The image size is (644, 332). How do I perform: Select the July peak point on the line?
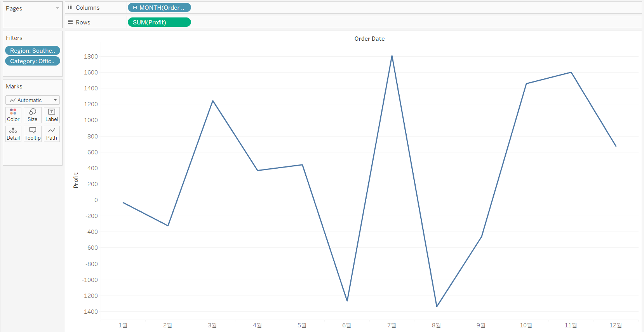pos(392,56)
